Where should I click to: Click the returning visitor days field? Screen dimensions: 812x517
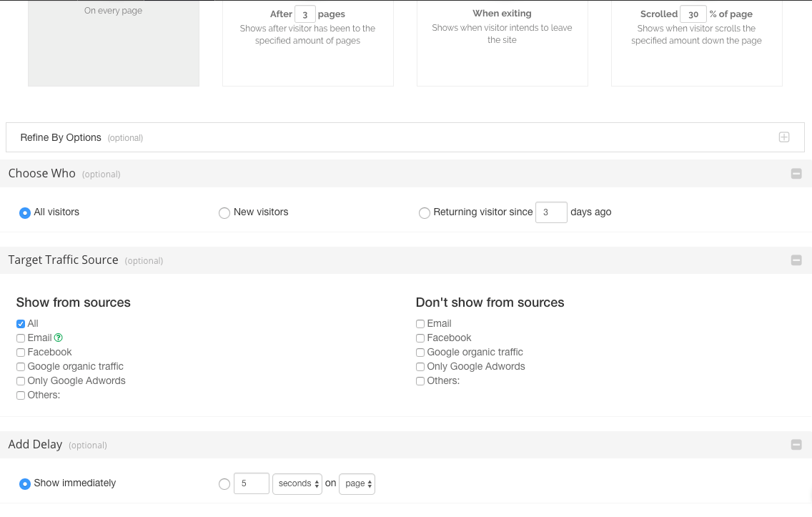(x=550, y=212)
